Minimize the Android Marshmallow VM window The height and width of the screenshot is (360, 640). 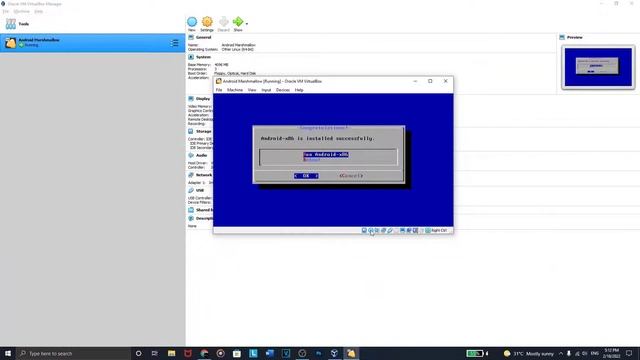(415, 81)
